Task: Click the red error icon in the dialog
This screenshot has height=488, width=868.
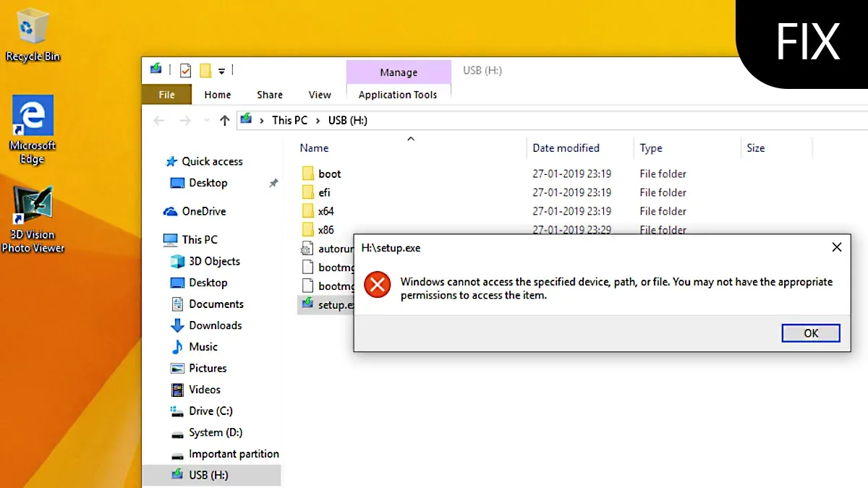Action: point(377,285)
